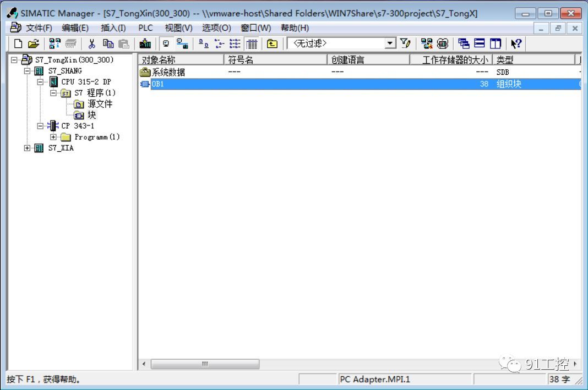This screenshot has width=588, height=390.
Task: Open the PLC menu
Action: pyautogui.click(x=145, y=28)
